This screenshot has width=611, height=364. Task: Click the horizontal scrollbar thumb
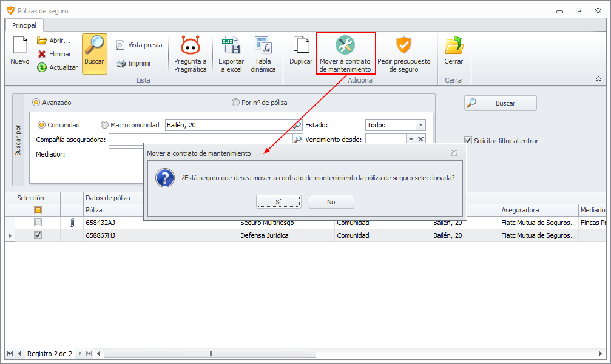point(210,354)
